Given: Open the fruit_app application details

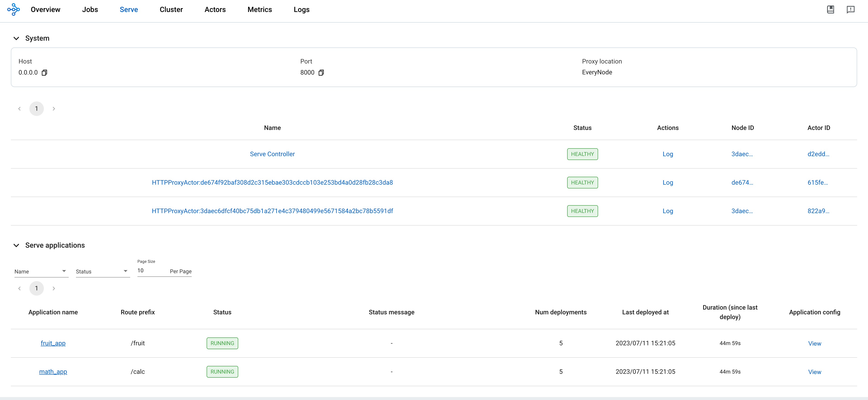Looking at the screenshot, I should tap(53, 343).
